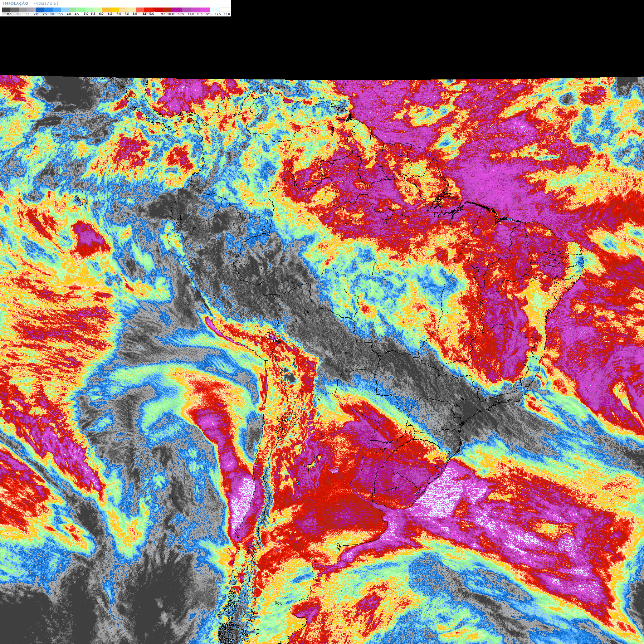The image size is (644, 644).
Task: Click the '(Horas / dia)' unit label
Action: point(46,4)
